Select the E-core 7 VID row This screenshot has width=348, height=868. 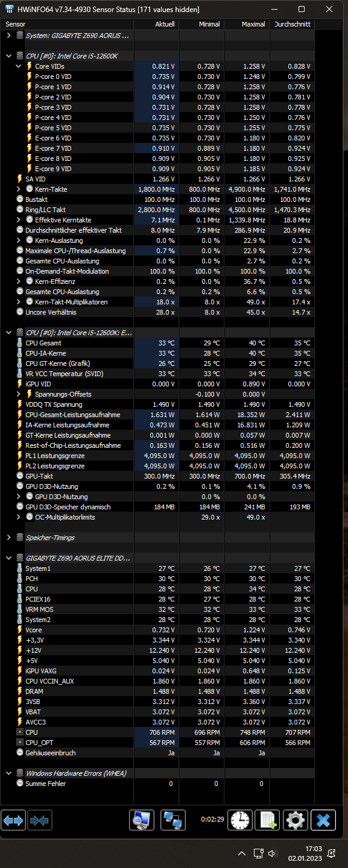(157, 148)
